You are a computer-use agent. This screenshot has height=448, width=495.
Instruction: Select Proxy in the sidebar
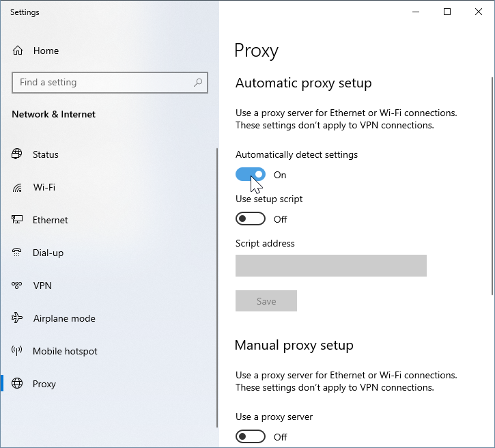point(44,384)
